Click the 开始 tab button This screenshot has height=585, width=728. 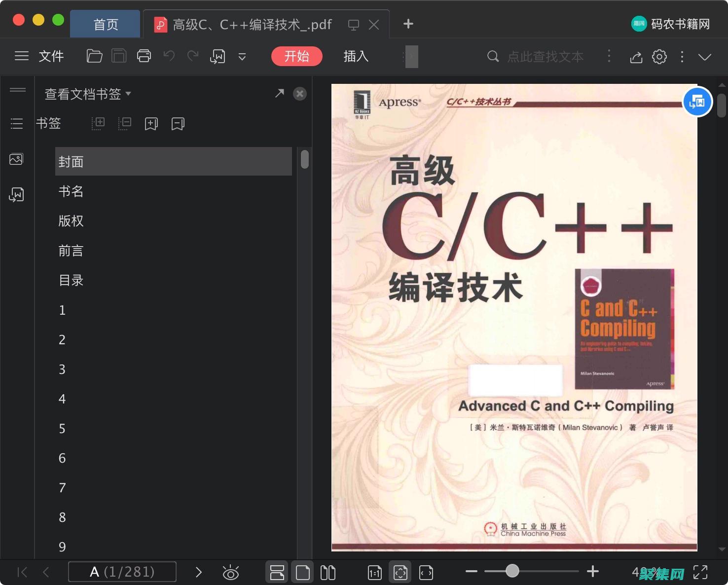coord(296,56)
